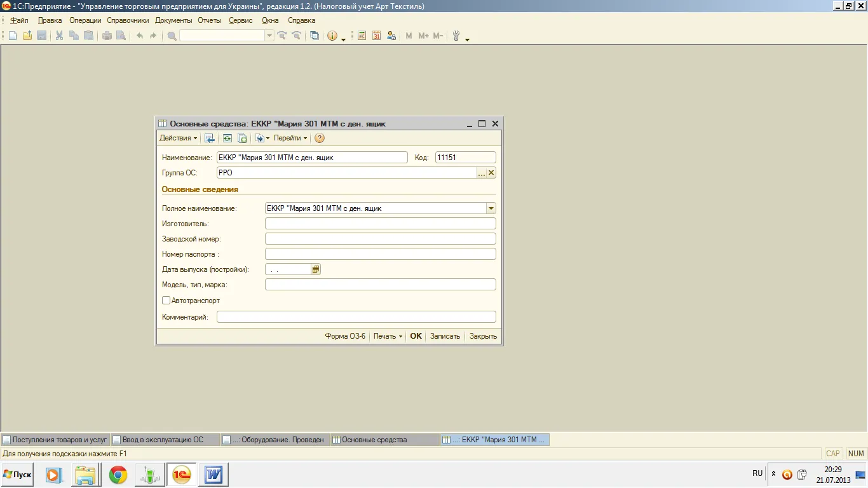
Task: Open the Сервис menu
Action: click(x=241, y=20)
